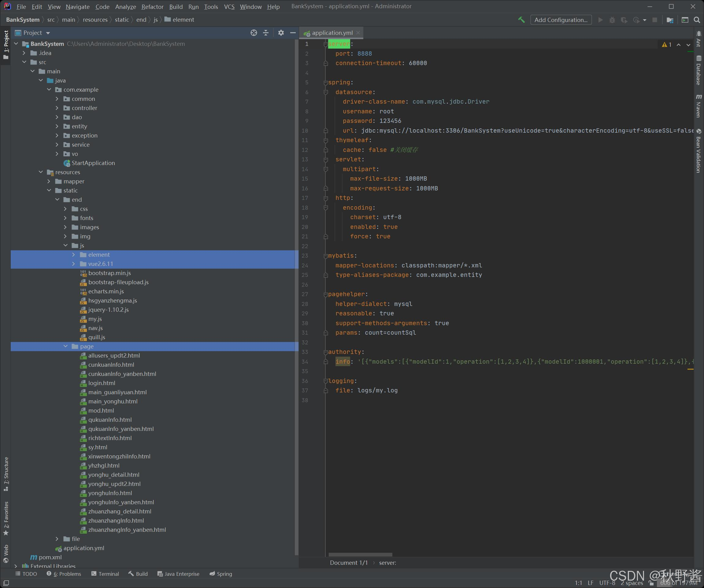Expand the controller package folder

tap(57, 108)
